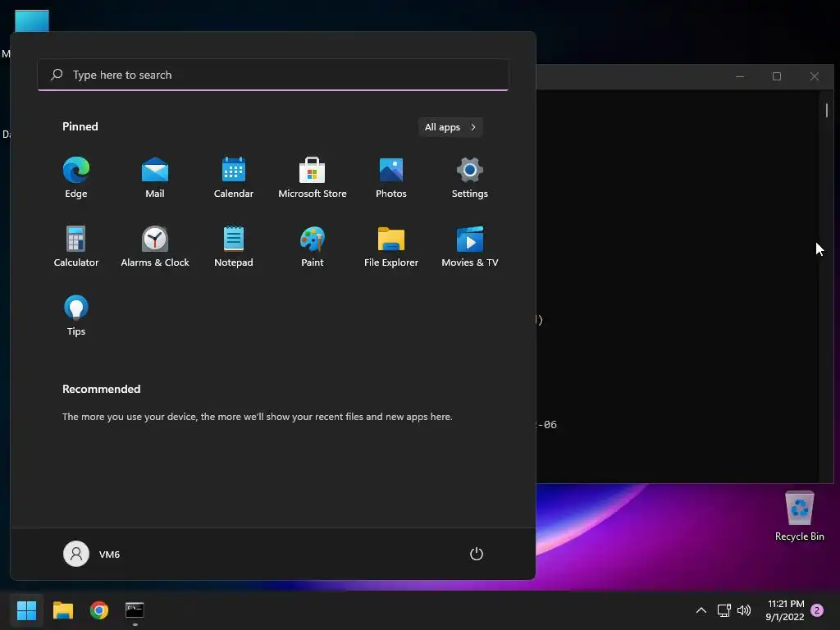Open the Calendar app
The width and height of the screenshot is (840, 630).
pos(234,178)
